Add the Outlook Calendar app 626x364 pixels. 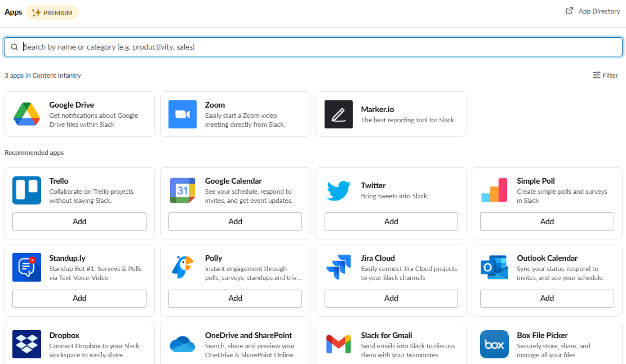pos(547,299)
